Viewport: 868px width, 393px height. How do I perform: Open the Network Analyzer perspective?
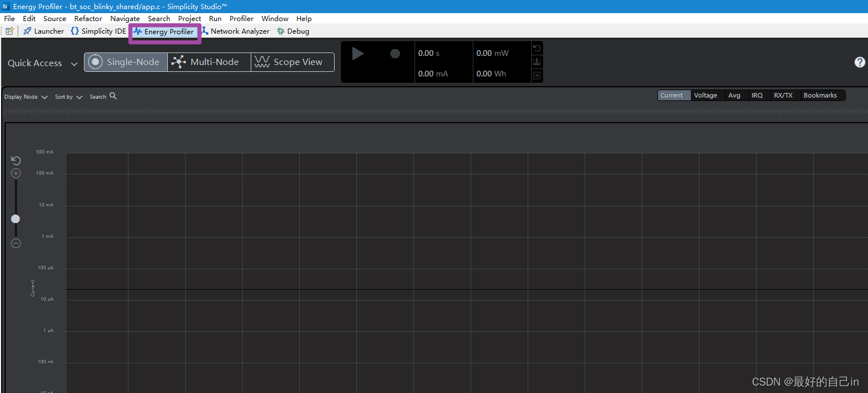pyautogui.click(x=235, y=31)
